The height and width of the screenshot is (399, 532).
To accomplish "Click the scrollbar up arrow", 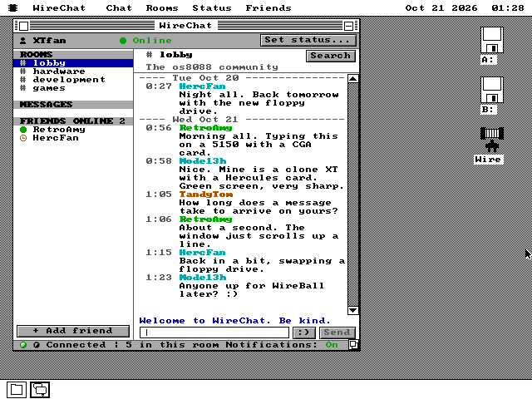I will tap(352, 79).
